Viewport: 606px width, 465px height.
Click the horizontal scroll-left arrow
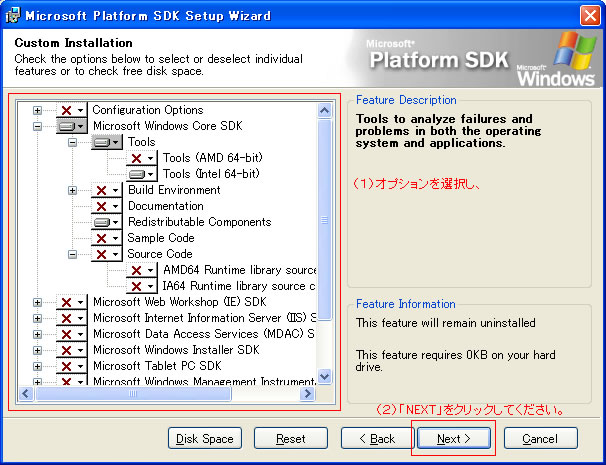tap(26, 393)
